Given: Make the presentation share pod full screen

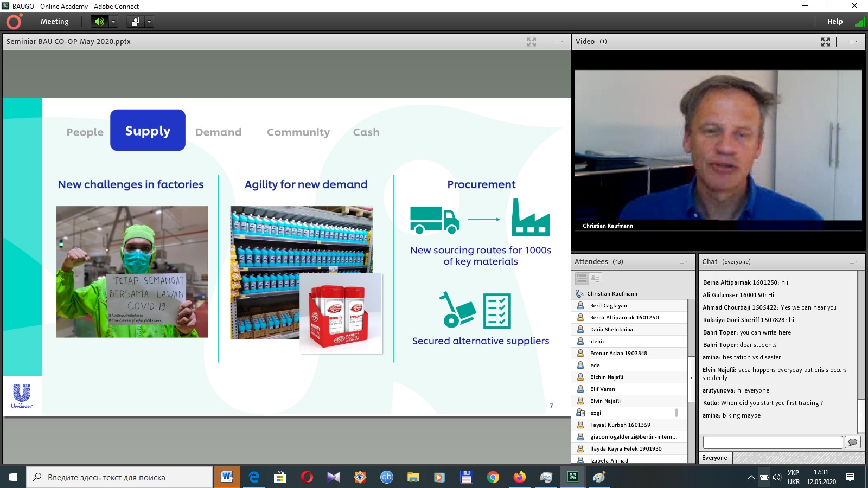Looking at the screenshot, I should [531, 42].
